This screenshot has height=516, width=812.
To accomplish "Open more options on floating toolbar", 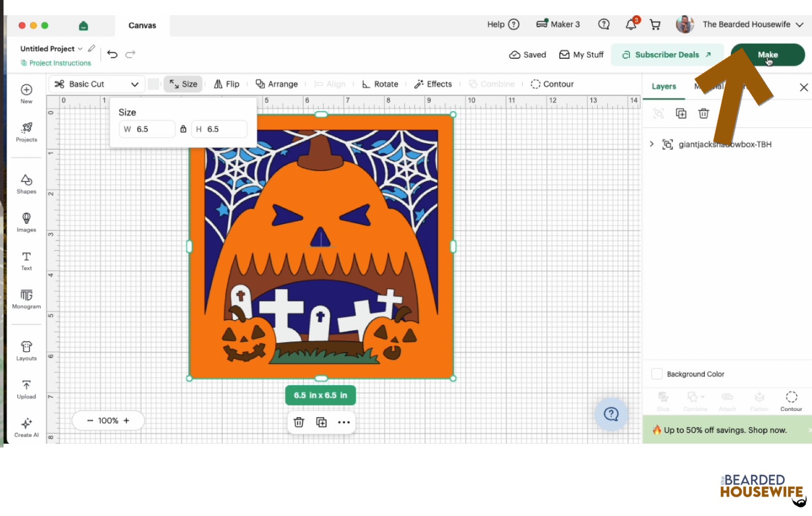I will pos(344,422).
